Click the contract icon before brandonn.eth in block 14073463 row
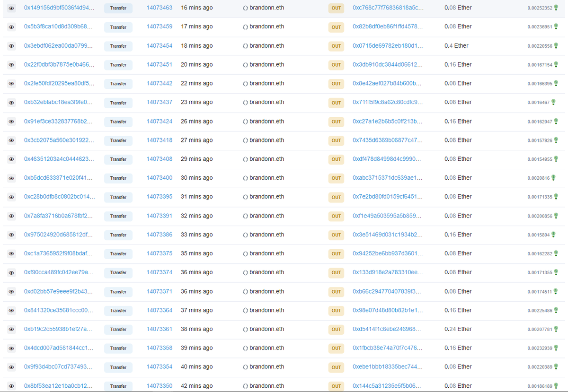The width and height of the screenshot is (568, 392). pos(245,8)
